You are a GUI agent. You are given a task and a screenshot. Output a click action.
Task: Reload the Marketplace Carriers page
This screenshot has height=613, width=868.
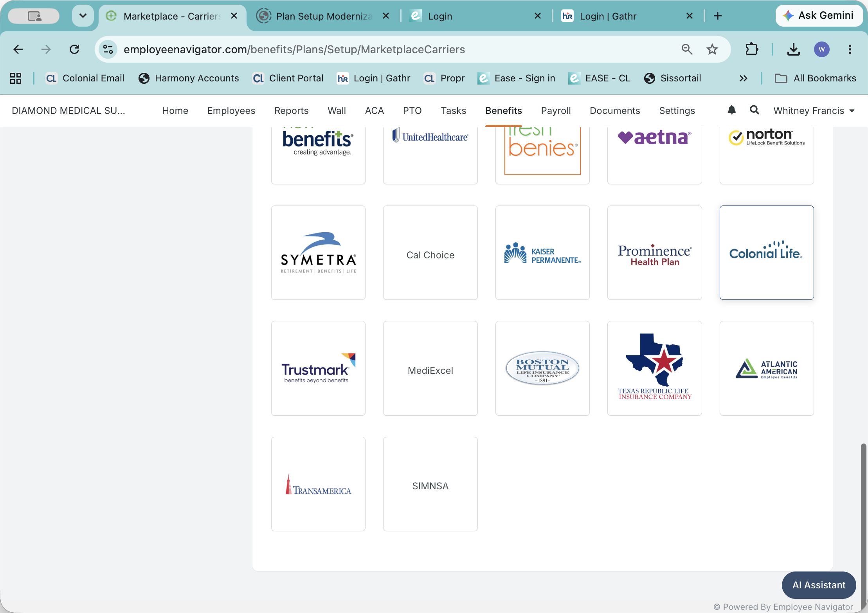click(x=74, y=49)
